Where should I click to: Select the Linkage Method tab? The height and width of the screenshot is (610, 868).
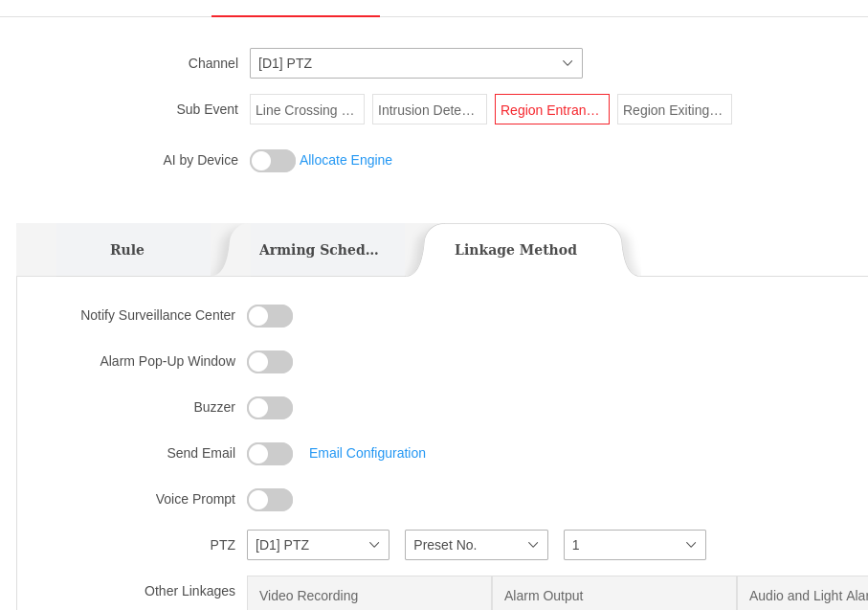pyautogui.click(x=515, y=250)
